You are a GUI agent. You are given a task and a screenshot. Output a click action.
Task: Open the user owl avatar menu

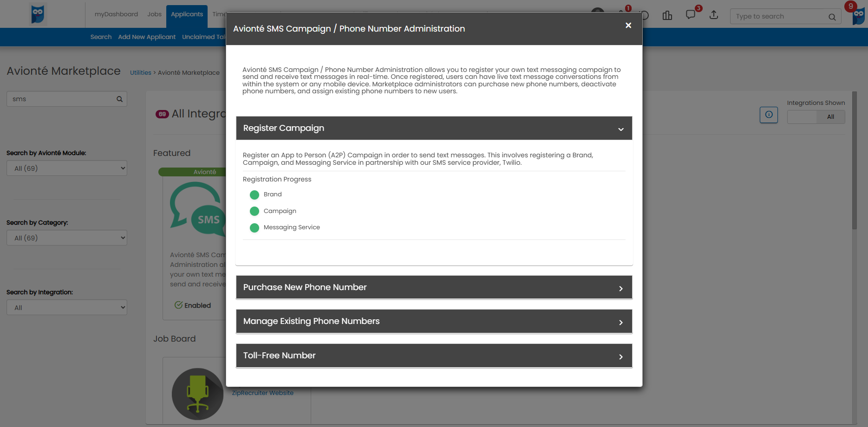pyautogui.click(x=859, y=15)
